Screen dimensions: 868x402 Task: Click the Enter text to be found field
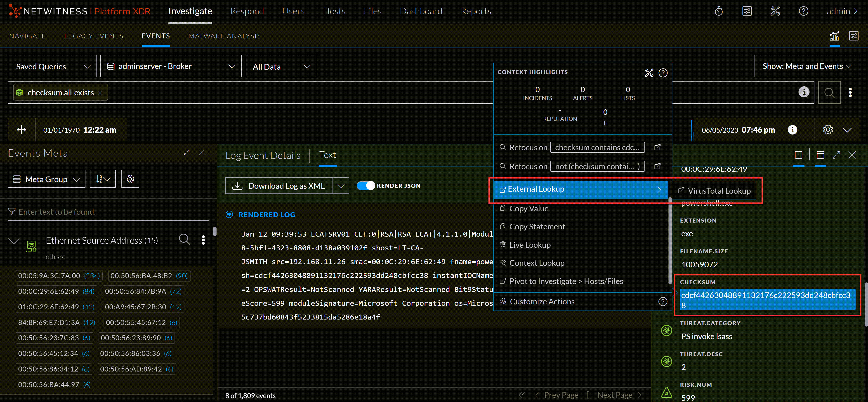(57, 212)
